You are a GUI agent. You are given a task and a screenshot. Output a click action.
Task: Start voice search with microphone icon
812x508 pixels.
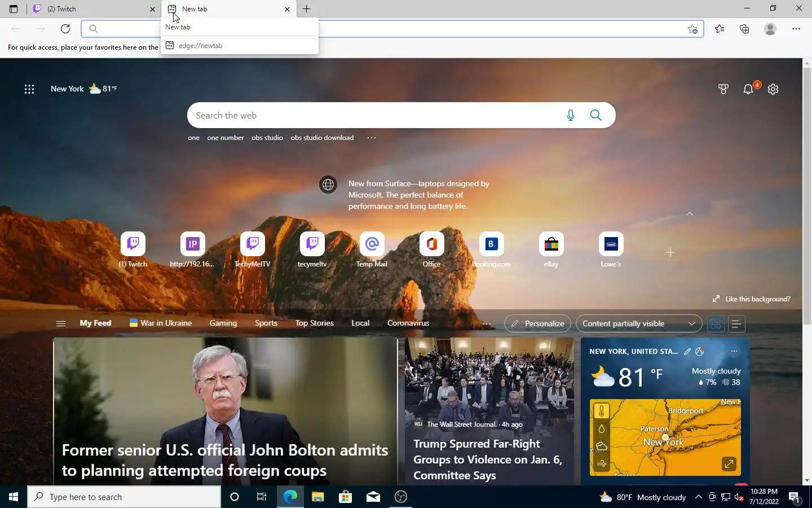click(x=571, y=115)
